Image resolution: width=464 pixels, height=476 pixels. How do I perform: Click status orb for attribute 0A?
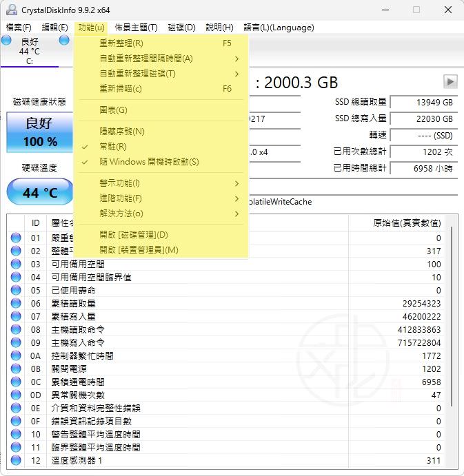tap(16, 355)
